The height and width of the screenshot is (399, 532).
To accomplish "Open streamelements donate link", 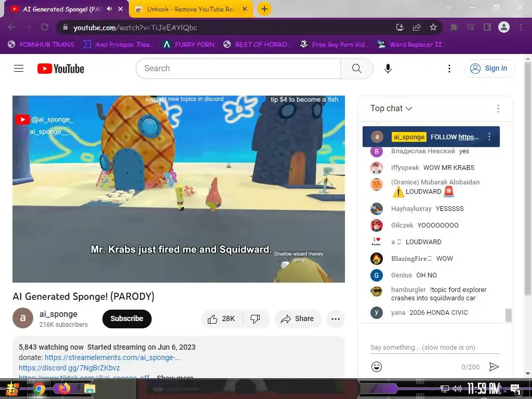I will point(112,357).
